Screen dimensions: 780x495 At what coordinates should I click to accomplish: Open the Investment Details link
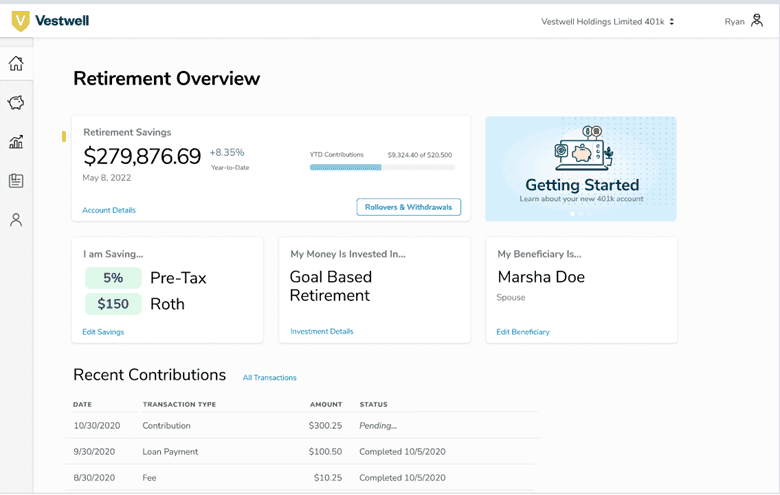pyautogui.click(x=321, y=331)
